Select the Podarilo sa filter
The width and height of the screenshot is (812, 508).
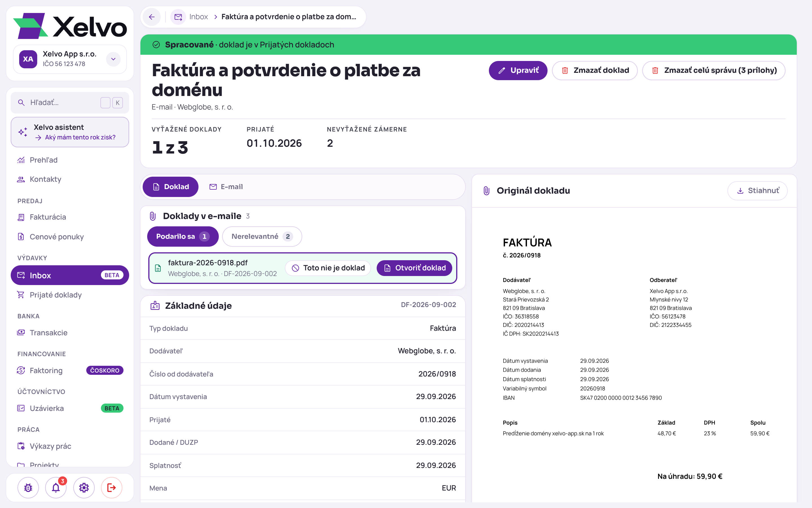183,237
